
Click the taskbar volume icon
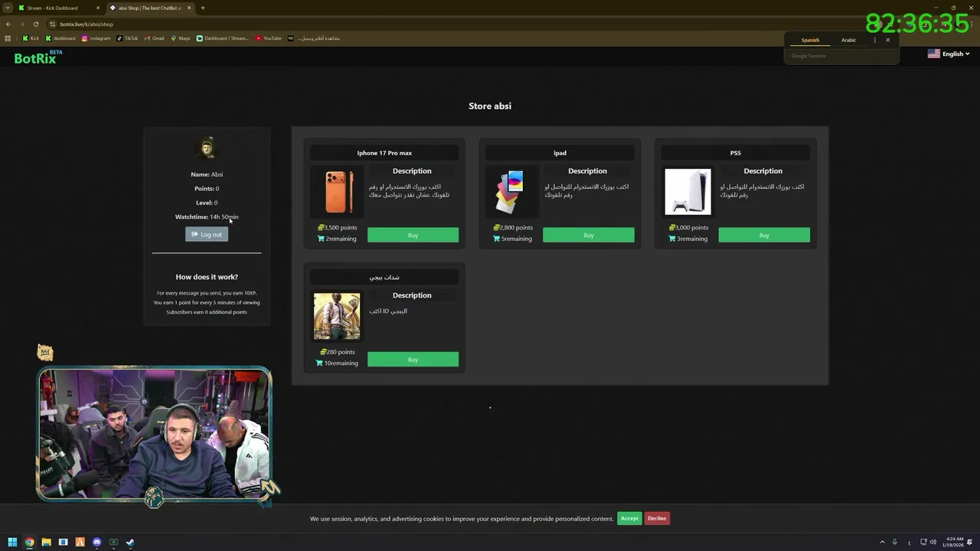933,542
